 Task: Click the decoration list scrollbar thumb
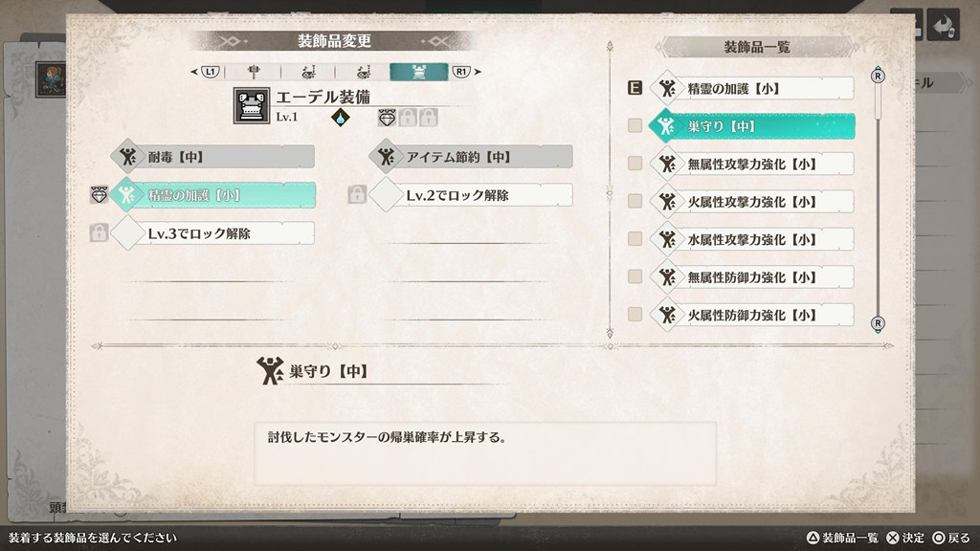878,101
